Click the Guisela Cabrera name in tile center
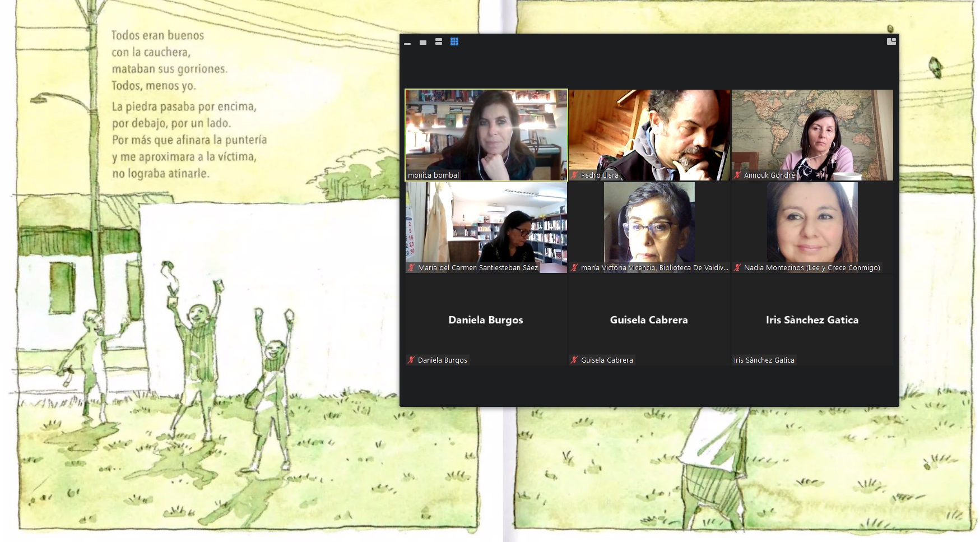Screen dimensions: 980x542 (x=649, y=320)
